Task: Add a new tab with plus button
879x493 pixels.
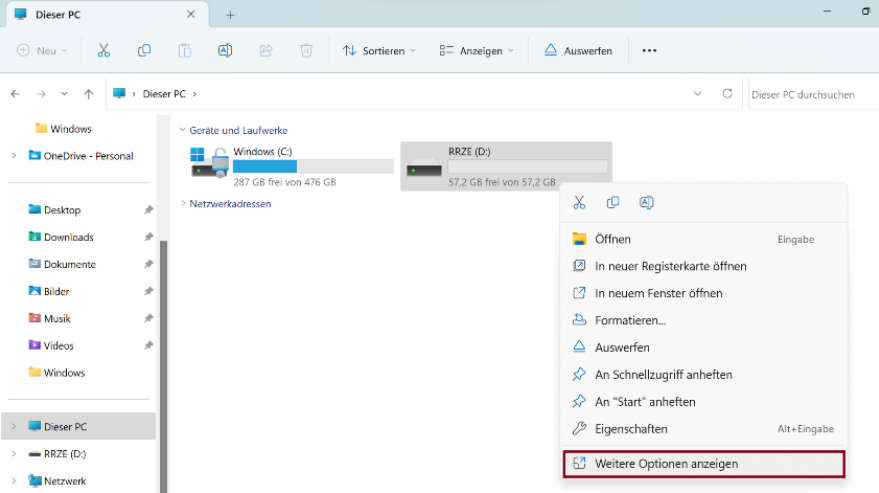Action: pyautogui.click(x=230, y=15)
